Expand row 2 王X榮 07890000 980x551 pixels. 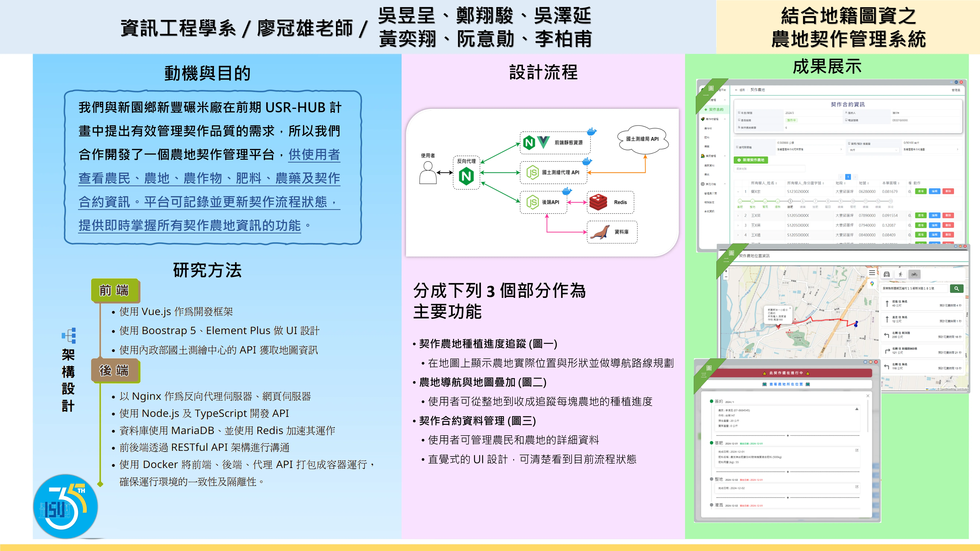pos(738,216)
